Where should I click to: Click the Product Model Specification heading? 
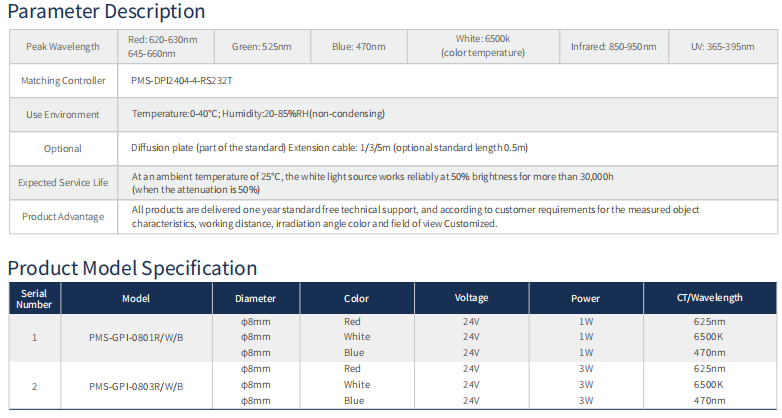132,268
